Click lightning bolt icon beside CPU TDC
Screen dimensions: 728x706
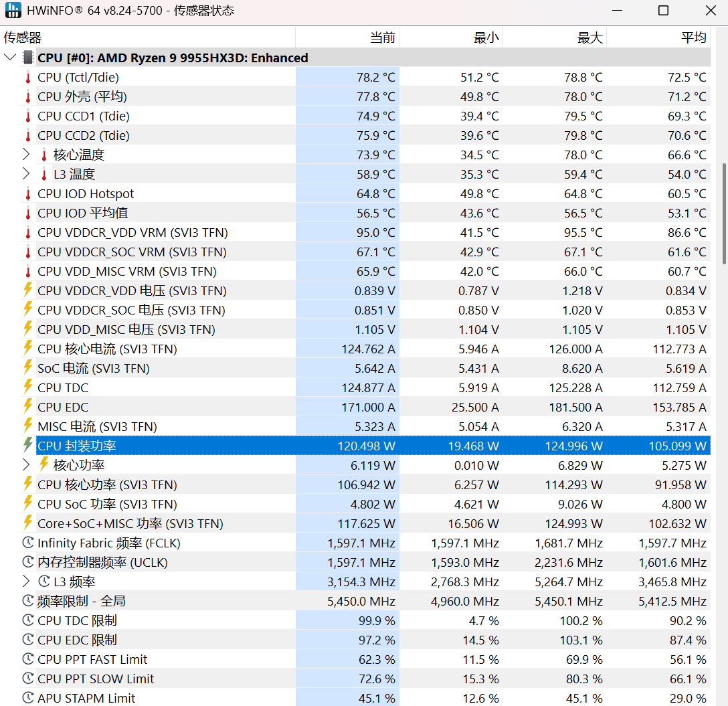click(x=28, y=387)
